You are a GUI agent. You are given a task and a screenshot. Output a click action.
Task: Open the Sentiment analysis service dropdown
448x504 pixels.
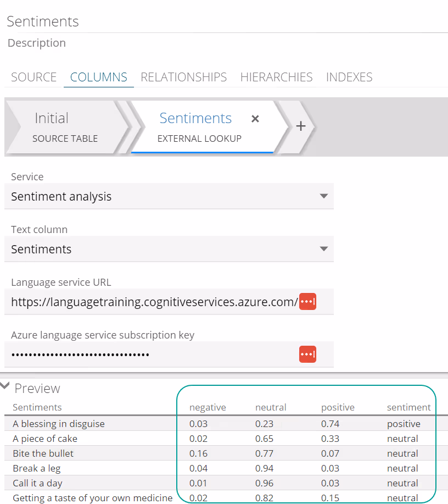pos(165,196)
